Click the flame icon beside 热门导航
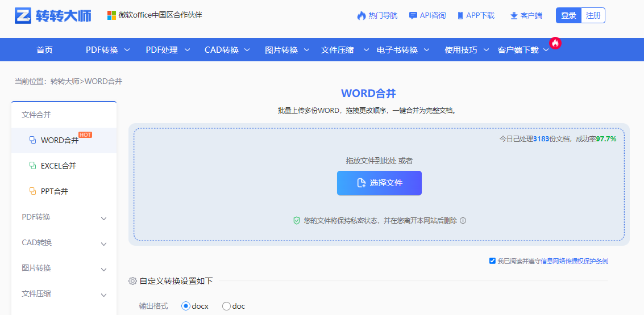Viewport: 644px width, 315px height. pos(362,15)
